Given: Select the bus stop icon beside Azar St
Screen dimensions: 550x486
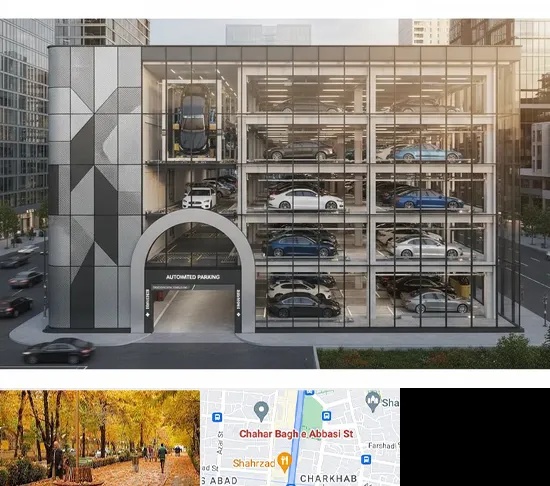Looking at the screenshot, I should click(217, 417).
